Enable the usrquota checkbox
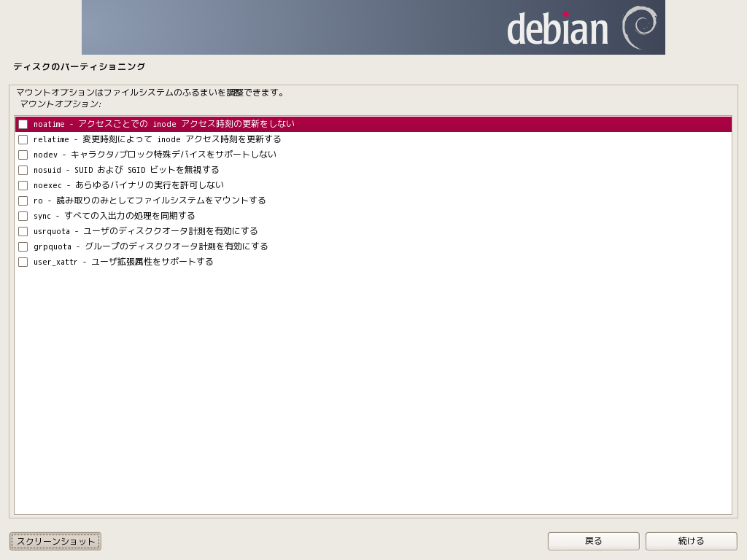The width and height of the screenshot is (747, 560). [x=23, y=231]
